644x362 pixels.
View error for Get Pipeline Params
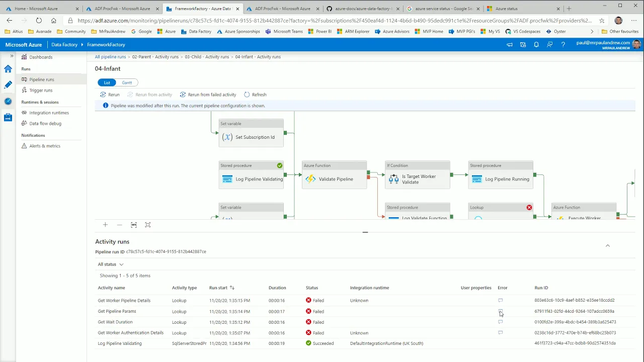click(x=500, y=311)
